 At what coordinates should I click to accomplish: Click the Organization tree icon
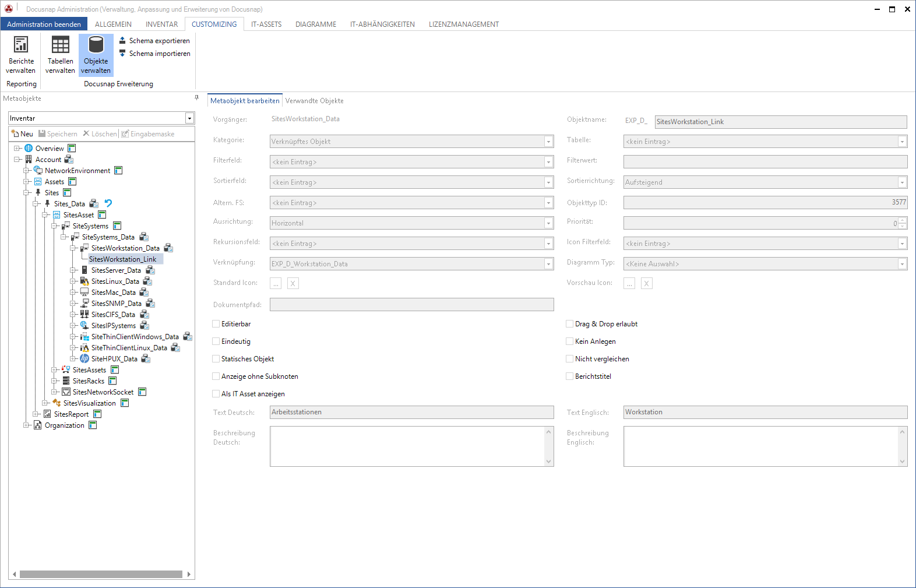[38, 425]
